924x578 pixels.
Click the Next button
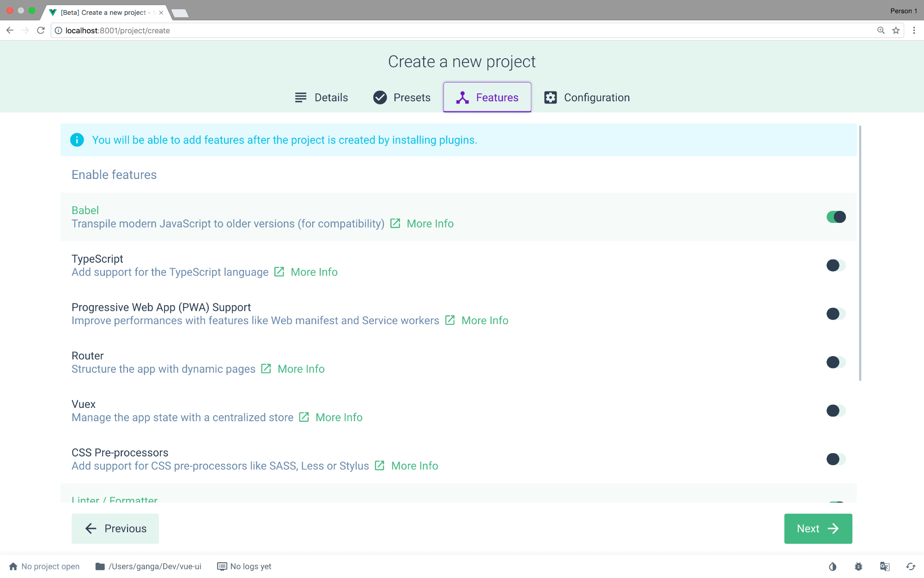(x=818, y=529)
